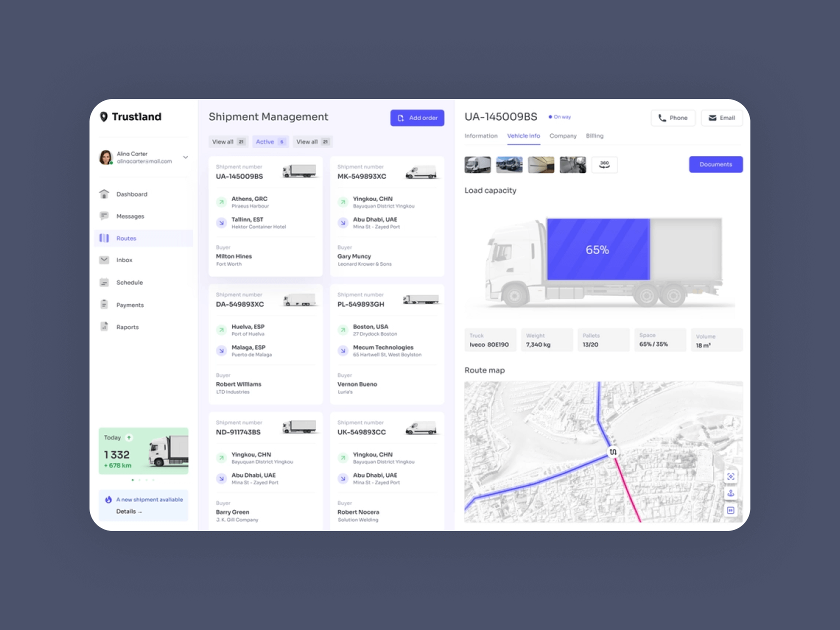The image size is (840, 630).
Task: Click trailer truck icon on PL-549893GH card
Action: coord(421,299)
